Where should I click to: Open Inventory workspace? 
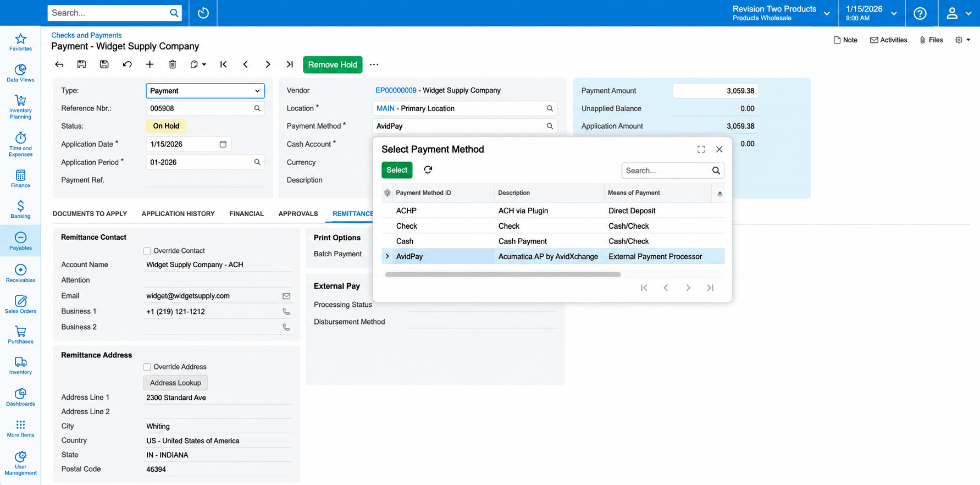coord(20,366)
